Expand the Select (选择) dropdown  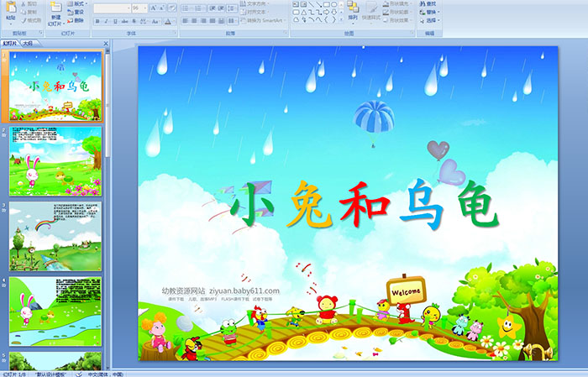click(431, 21)
